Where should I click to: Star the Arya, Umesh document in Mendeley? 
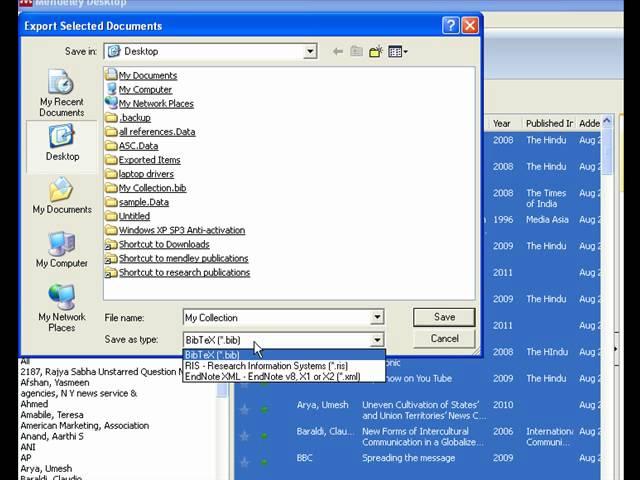coord(244,409)
